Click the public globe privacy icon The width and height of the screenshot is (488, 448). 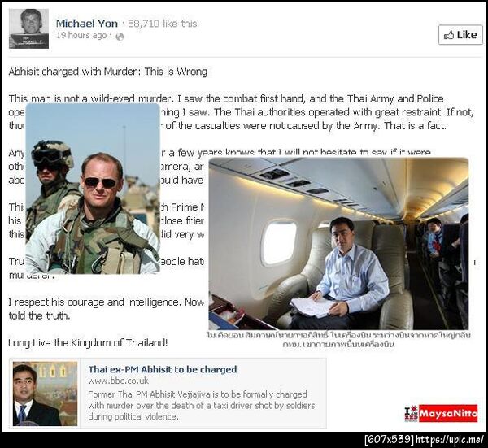[x=120, y=37]
